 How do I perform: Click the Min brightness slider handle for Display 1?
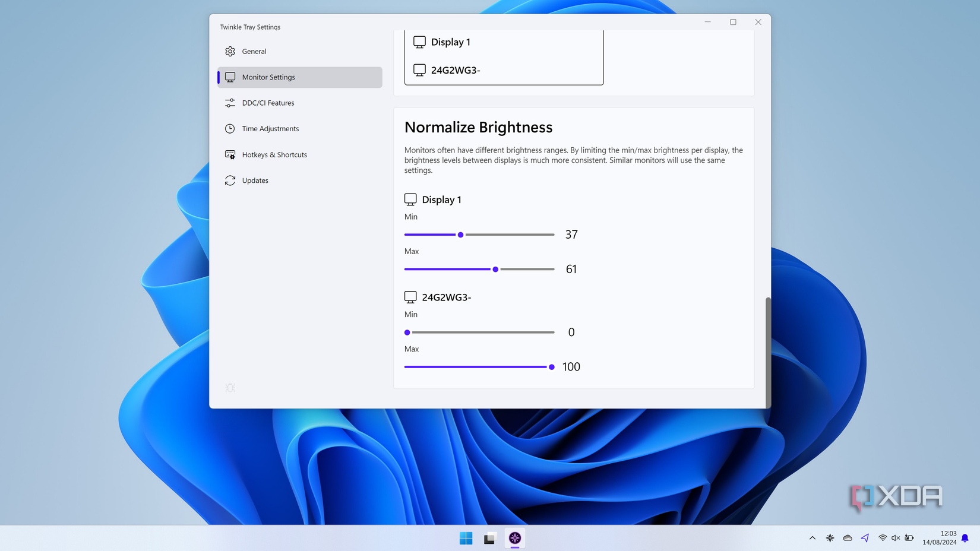click(460, 235)
